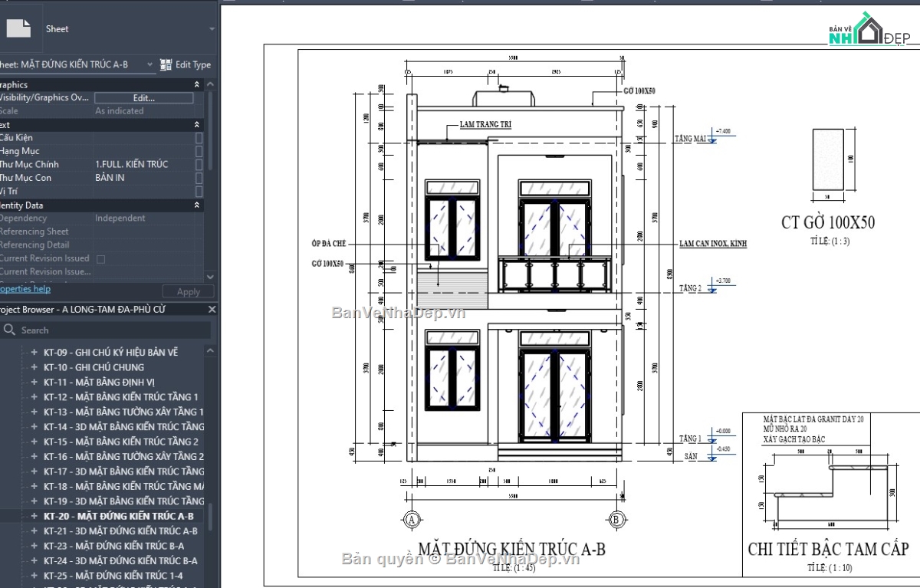This screenshot has width=920, height=588.
Task: Select the BẢN IN value field
Action: coord(143,178)
